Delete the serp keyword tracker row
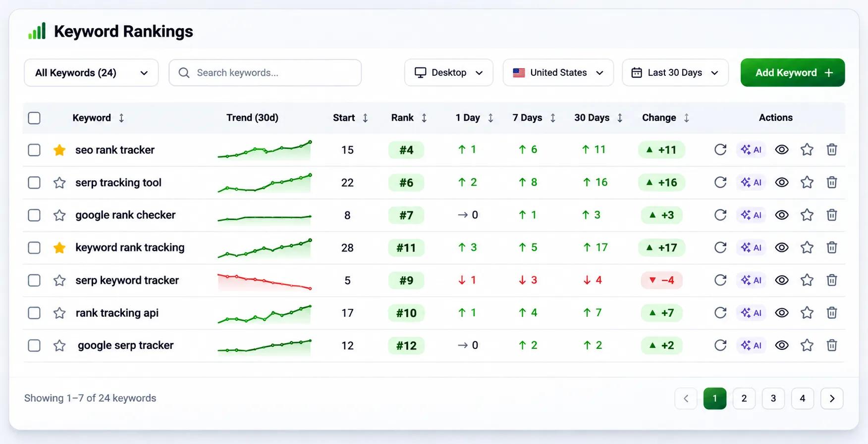The width and height of the screenshot is (868, 444). point(832,280)
